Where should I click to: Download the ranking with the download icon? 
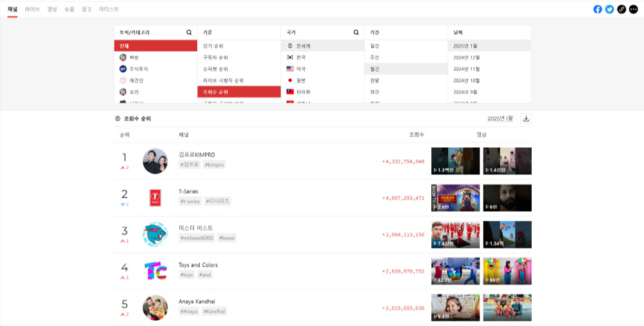[x=526, y=119]
